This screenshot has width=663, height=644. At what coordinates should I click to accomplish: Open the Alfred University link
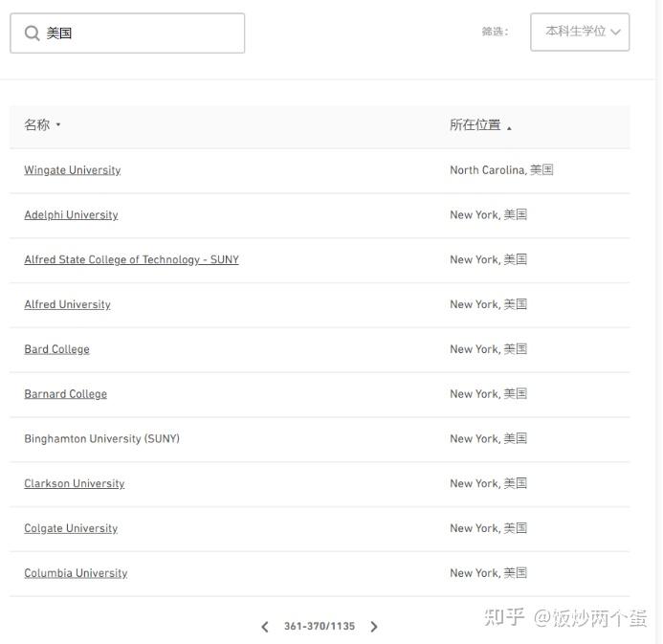point(67,304)
